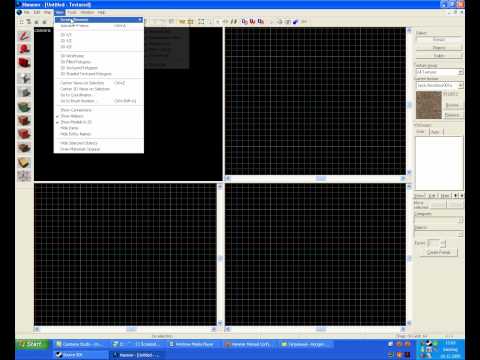
Task: Select the Apply Decals tool
Action: coord(24,134)
